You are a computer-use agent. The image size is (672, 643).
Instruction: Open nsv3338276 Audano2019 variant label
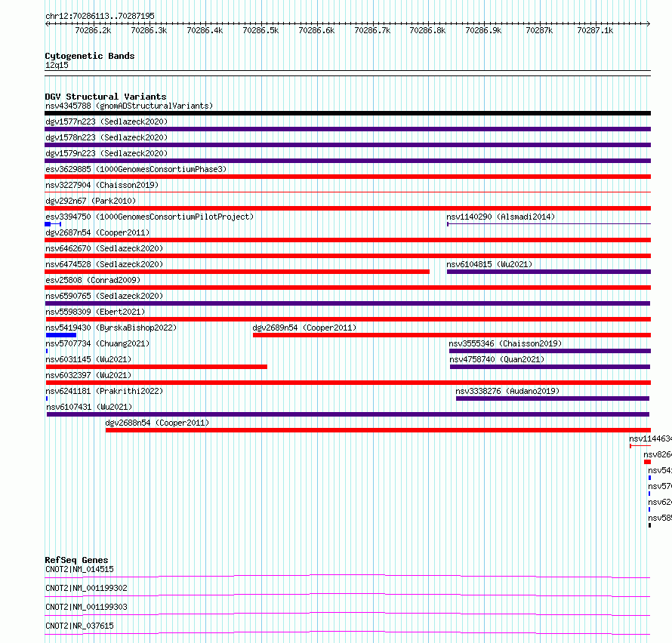507,391
